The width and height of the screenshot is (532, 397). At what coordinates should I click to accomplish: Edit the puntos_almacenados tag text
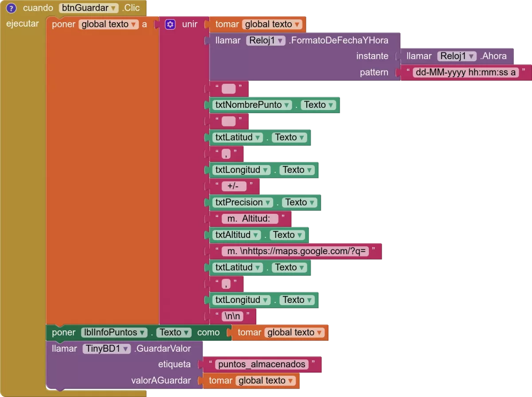click(x=262, y=365)
